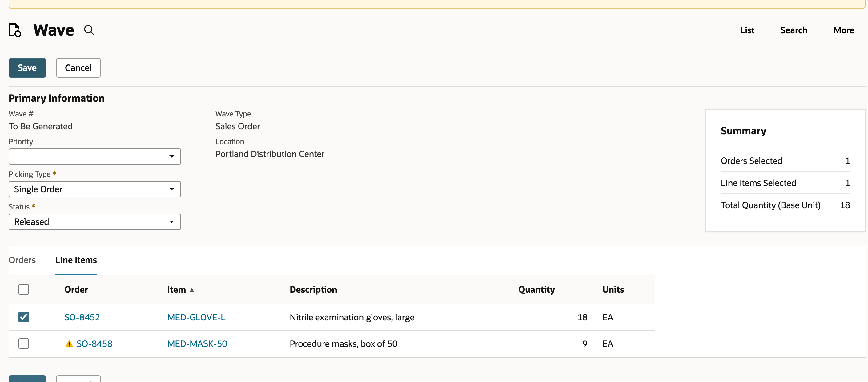Viewport: 868px width, 382px height.
Task: Open sales order SO-8452 link
Action: (82, 317)
